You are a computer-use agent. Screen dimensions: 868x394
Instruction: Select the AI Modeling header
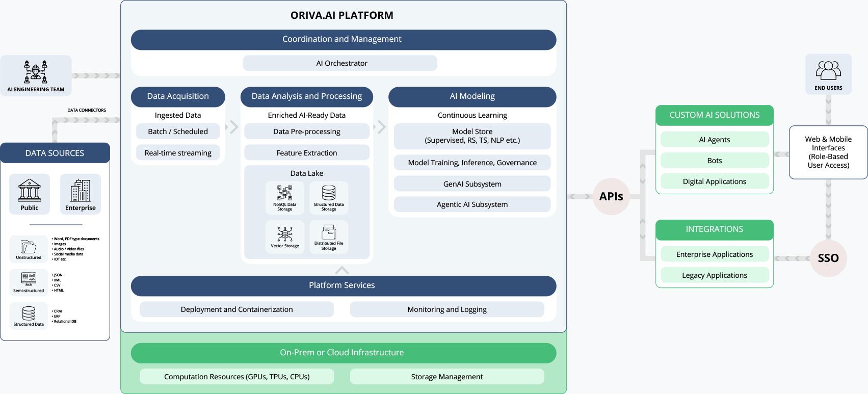tap(472, 97)
